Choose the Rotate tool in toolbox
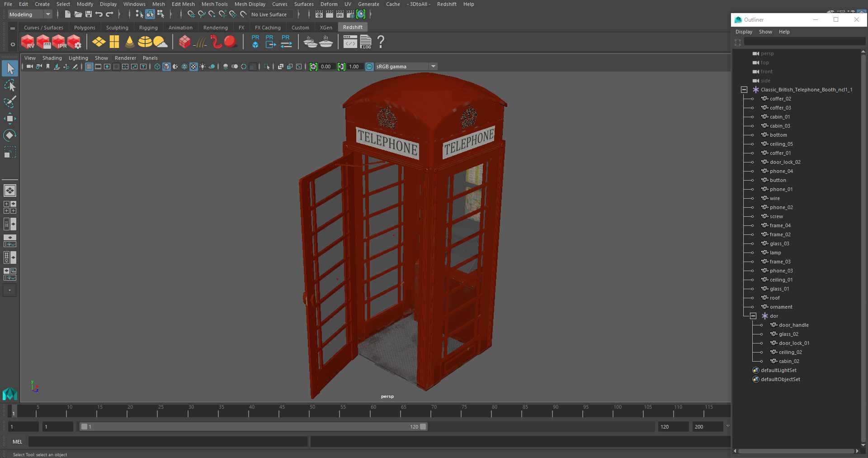Screen dimensions: 868x458 pyautogui.click(x=10, y=135)
